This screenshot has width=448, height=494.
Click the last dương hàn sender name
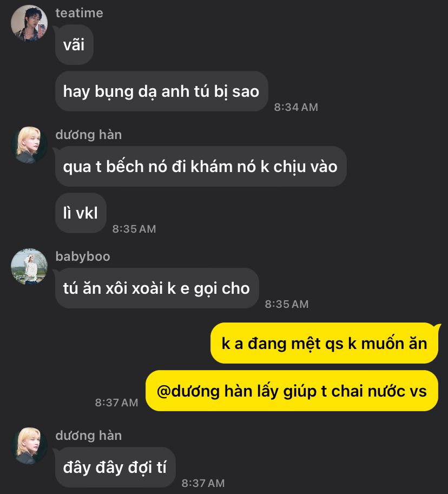(x=89, y=436)
